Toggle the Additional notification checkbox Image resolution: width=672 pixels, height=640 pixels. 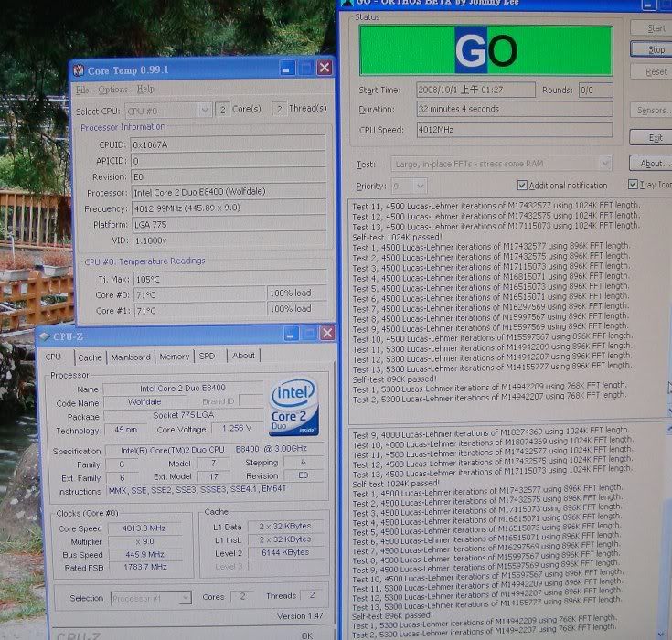522,187
